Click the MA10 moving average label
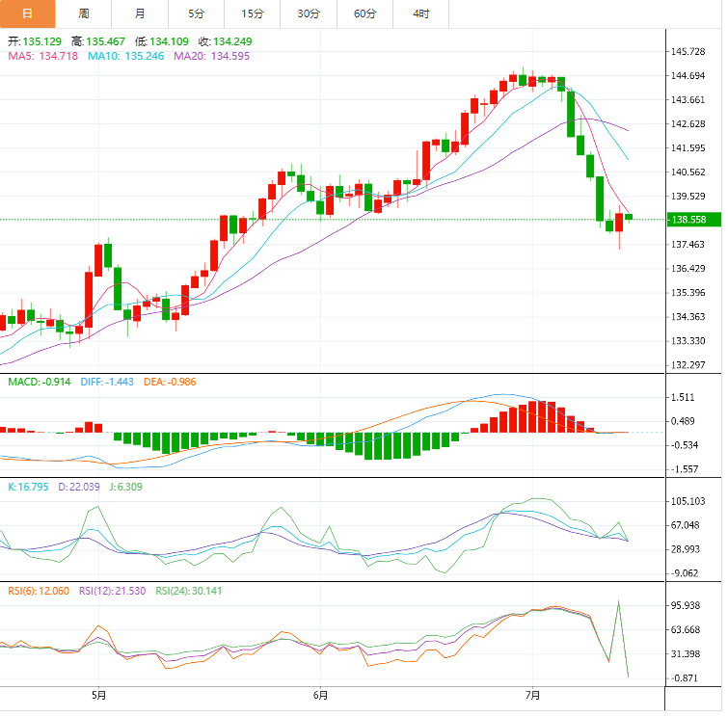 point(126,57)
